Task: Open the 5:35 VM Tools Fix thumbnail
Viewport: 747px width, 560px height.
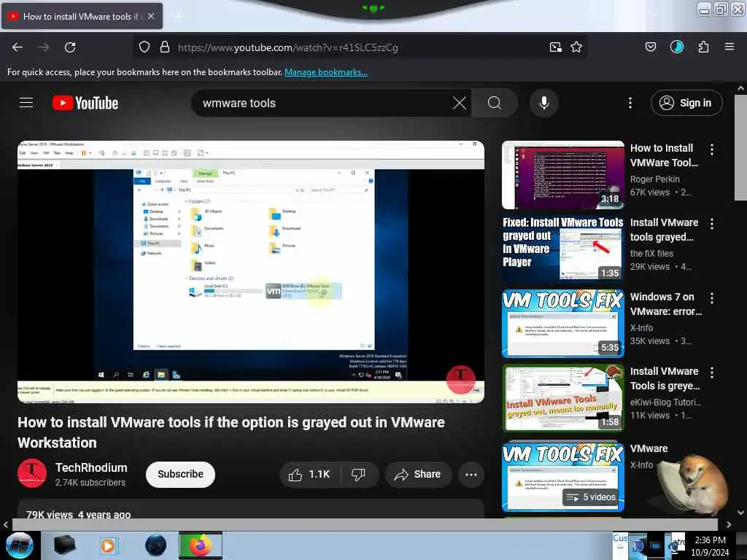Action: pyautogui.click(x=563, y=323)
